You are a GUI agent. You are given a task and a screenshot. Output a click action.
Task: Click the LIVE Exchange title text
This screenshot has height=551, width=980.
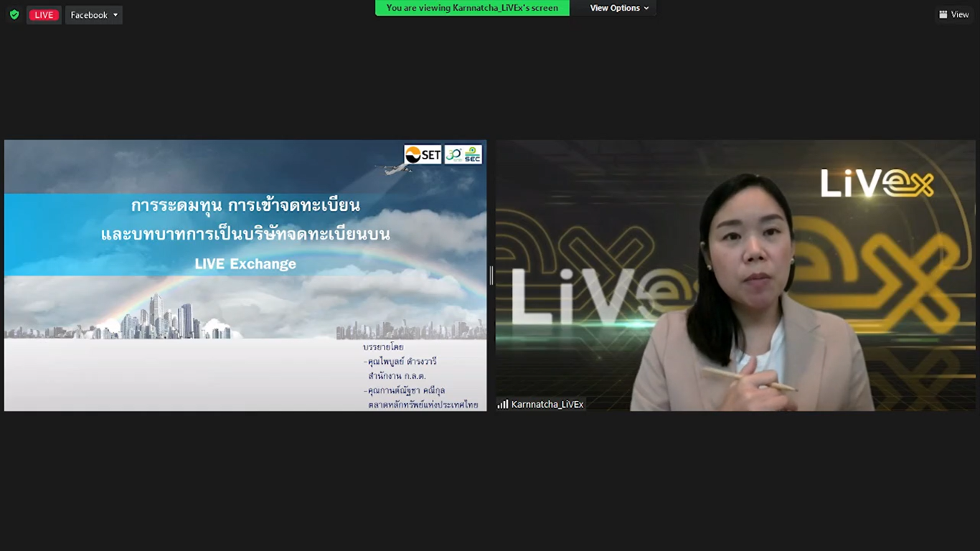click(245, 264)
